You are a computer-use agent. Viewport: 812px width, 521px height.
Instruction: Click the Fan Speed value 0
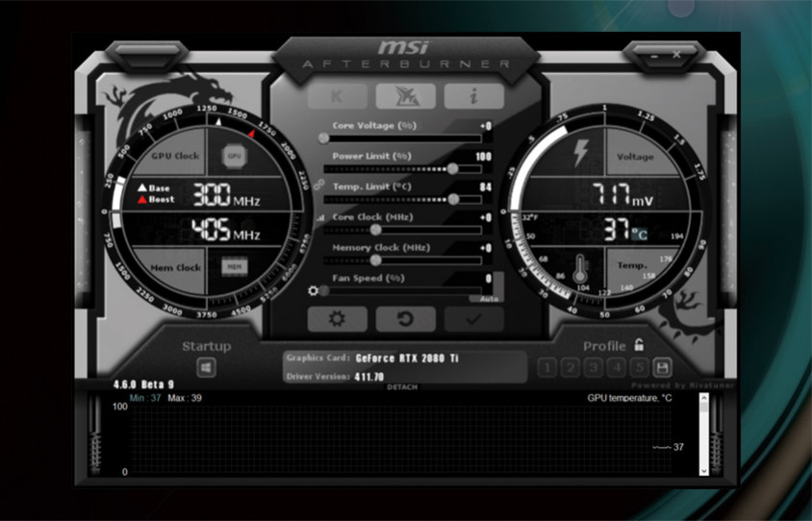(x=489, y=279)
